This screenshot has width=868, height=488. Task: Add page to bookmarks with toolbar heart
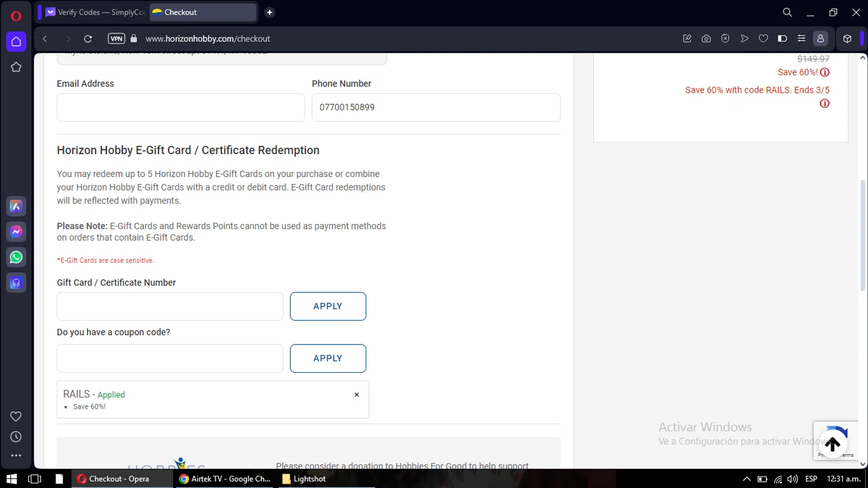763,39
